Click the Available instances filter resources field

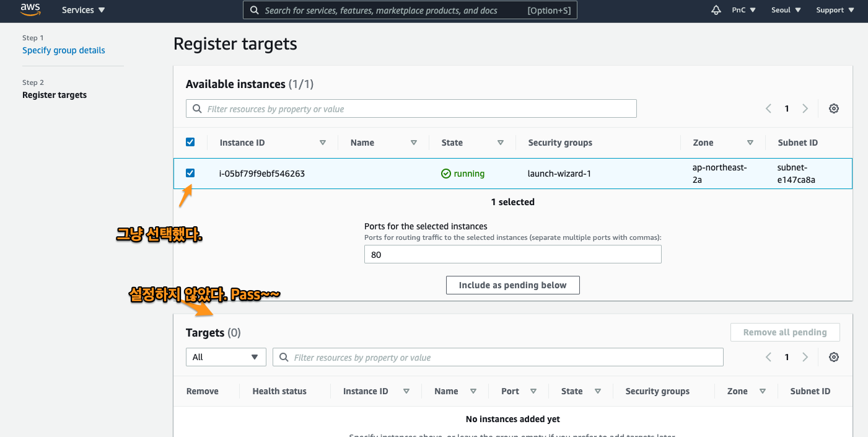pos(411,109)
